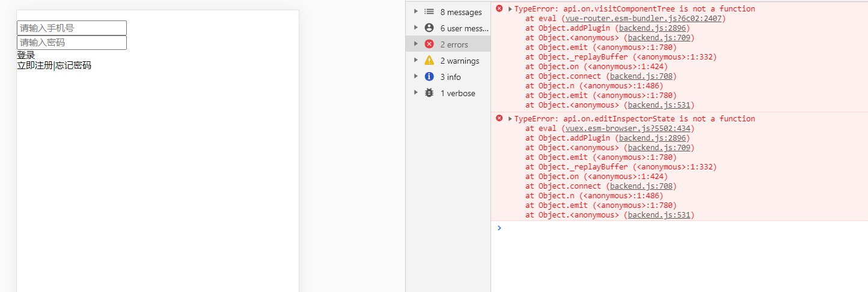Click error icon beside editInspectorState TypeError
868x292 pixels.
point(499,118)
